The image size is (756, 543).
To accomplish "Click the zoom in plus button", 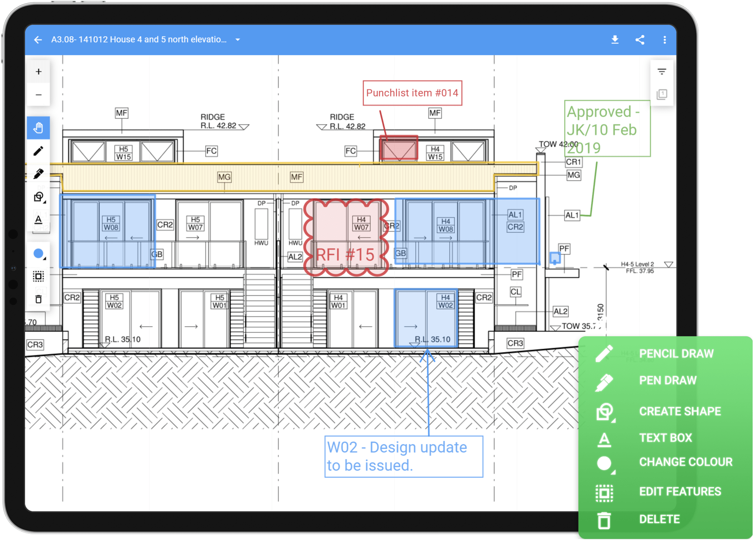I will [x=38, y=71].
